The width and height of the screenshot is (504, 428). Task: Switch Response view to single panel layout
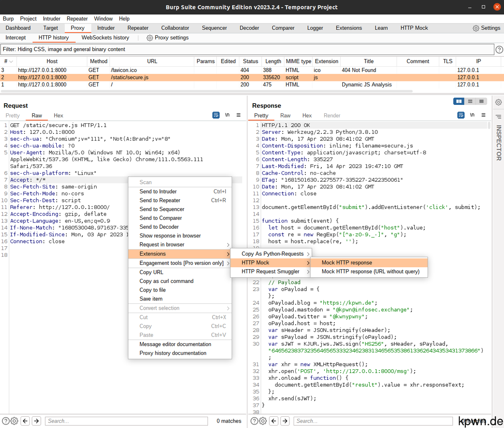480,101
